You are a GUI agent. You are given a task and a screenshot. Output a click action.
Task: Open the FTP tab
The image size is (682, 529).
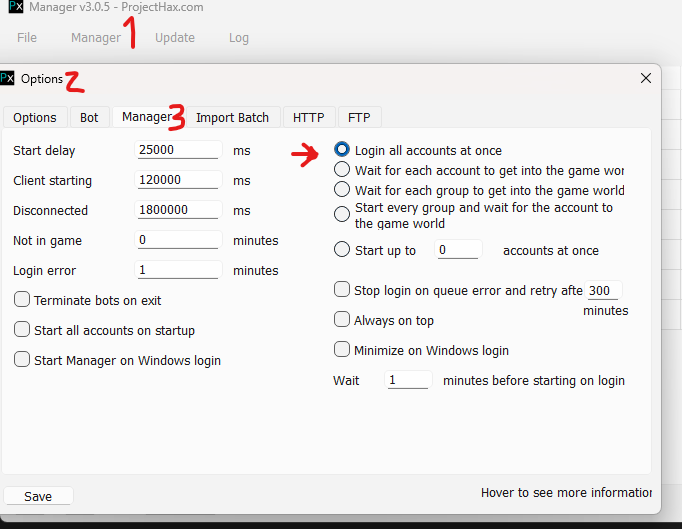(x=359, y=117)
